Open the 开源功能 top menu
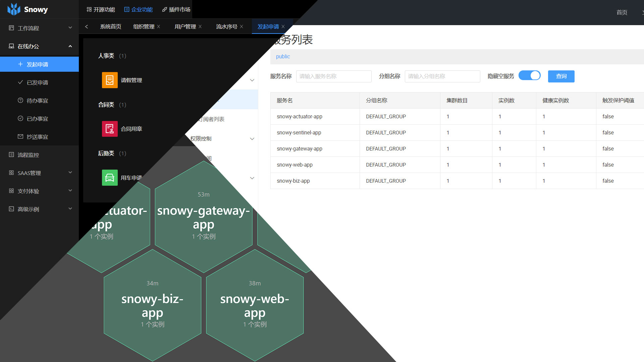The image size is (644, 362). [x=101, y=10]
